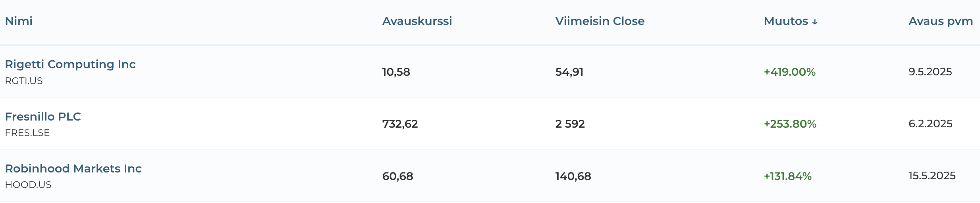Screen dimensions: 980x203
Task: Click the Muutos column header
Action: coord(786,21)
